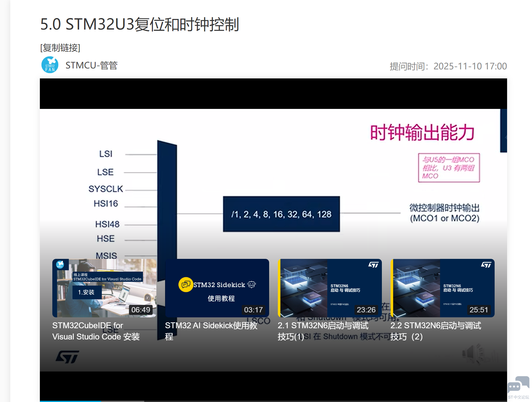Seek using the video progress bar
Viewport: 532px width, 402px height.
[x=273, y=401]
